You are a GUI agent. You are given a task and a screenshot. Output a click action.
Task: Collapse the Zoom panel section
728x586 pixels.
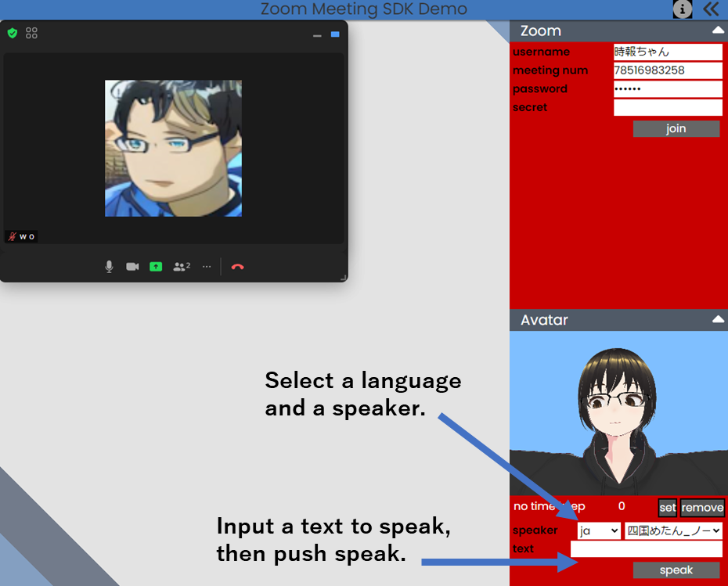point(719,31)
